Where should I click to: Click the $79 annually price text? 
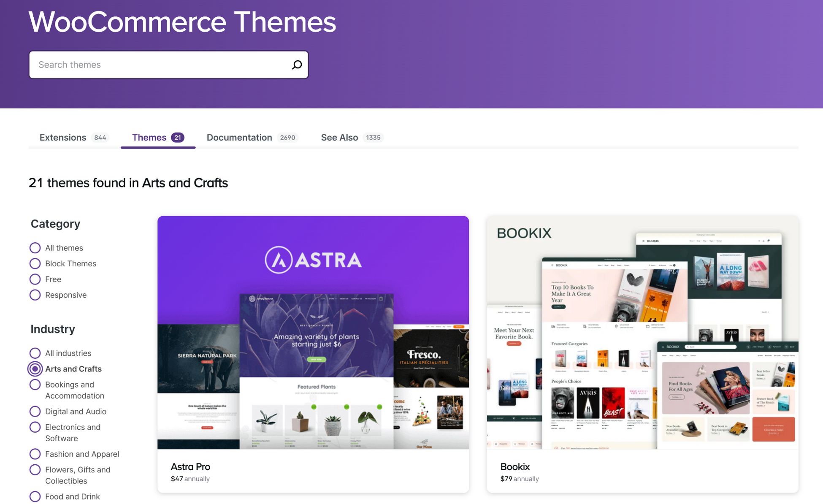click(520, 479)
